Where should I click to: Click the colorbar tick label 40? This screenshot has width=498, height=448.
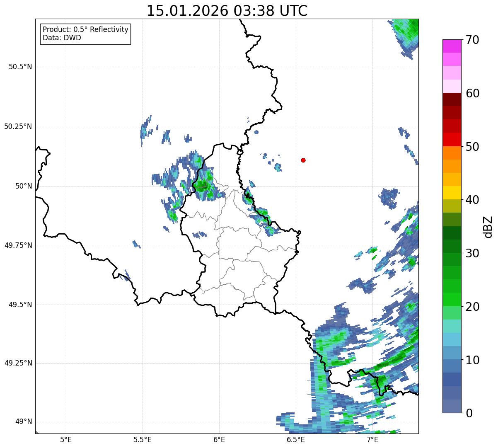coord(472,200)
